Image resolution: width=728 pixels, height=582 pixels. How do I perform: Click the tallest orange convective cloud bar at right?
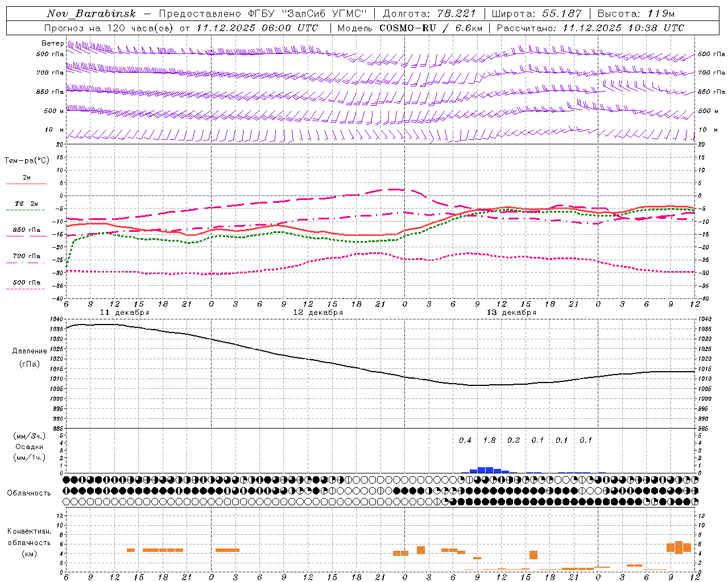point(679,547)
